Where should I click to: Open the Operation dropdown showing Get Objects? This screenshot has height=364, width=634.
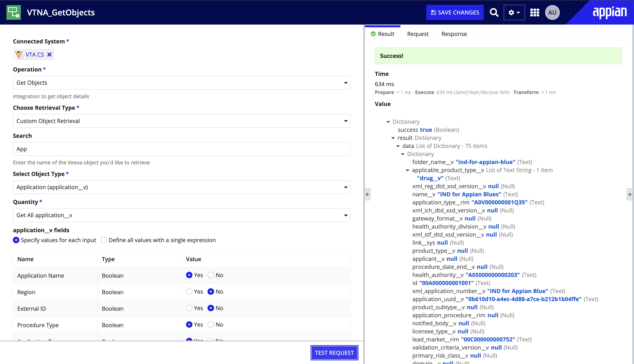181,83
